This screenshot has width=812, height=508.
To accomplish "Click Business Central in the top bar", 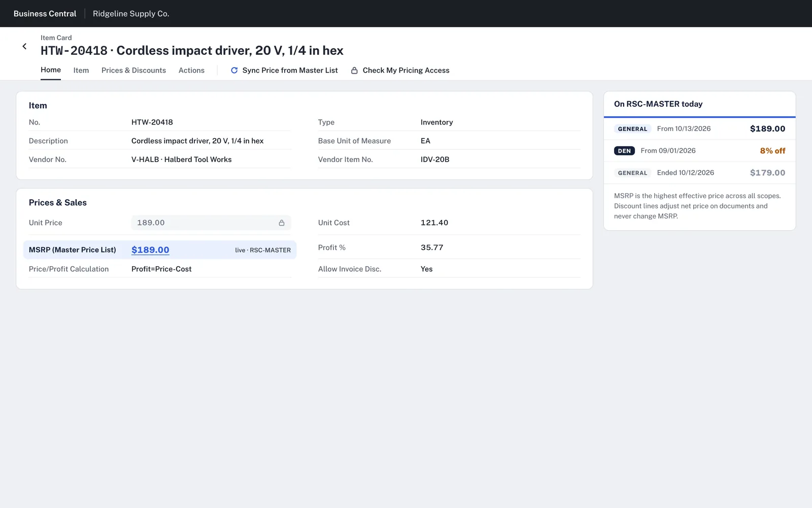I will 45,14.
